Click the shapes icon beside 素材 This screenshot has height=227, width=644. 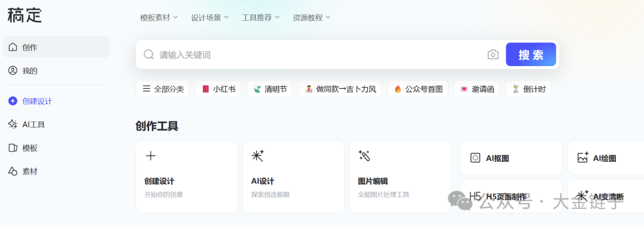click(13, 172)
